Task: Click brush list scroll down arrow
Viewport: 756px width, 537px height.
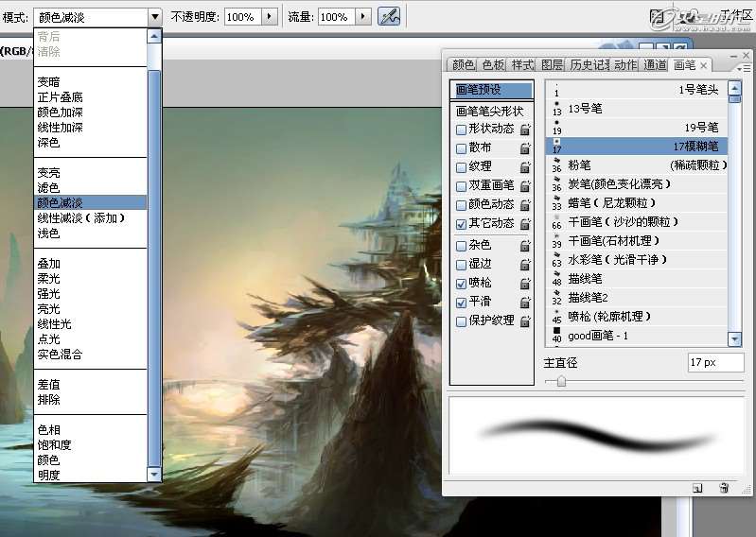Action: (734, 339)
